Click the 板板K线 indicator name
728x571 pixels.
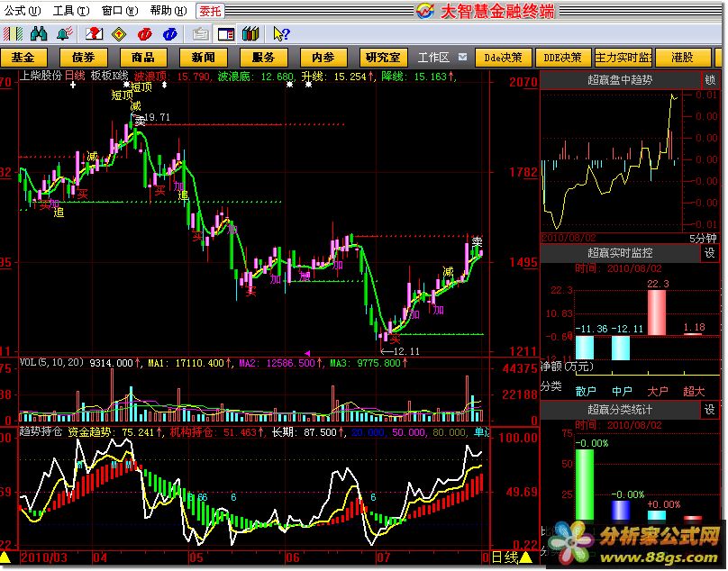pos(110,76)
